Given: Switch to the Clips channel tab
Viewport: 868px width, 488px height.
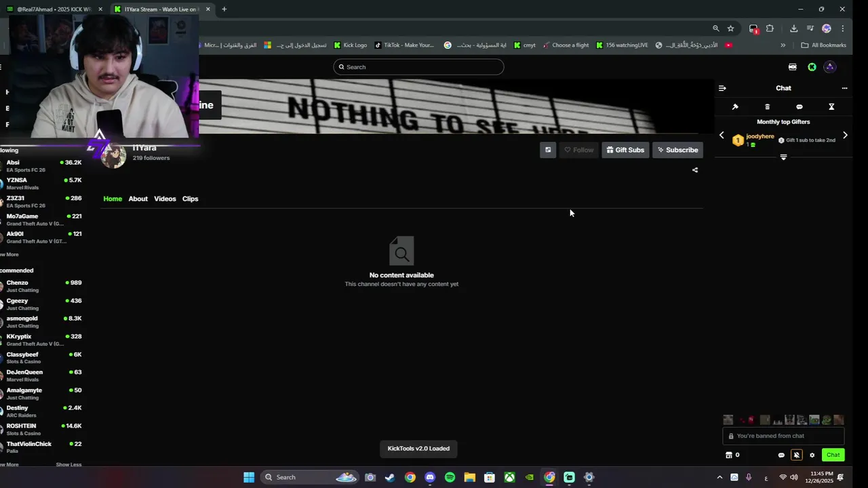Looking at the screenshot, I should 190,199.
